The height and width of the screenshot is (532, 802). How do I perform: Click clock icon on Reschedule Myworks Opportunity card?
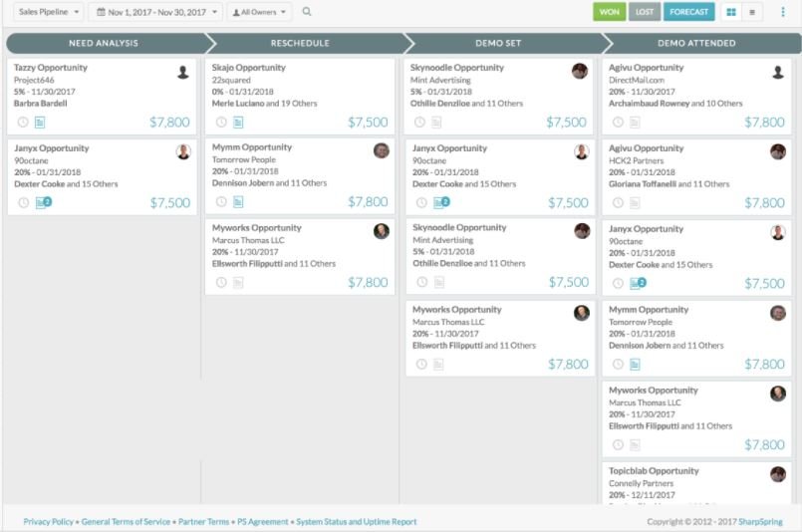tap(221, 282)
